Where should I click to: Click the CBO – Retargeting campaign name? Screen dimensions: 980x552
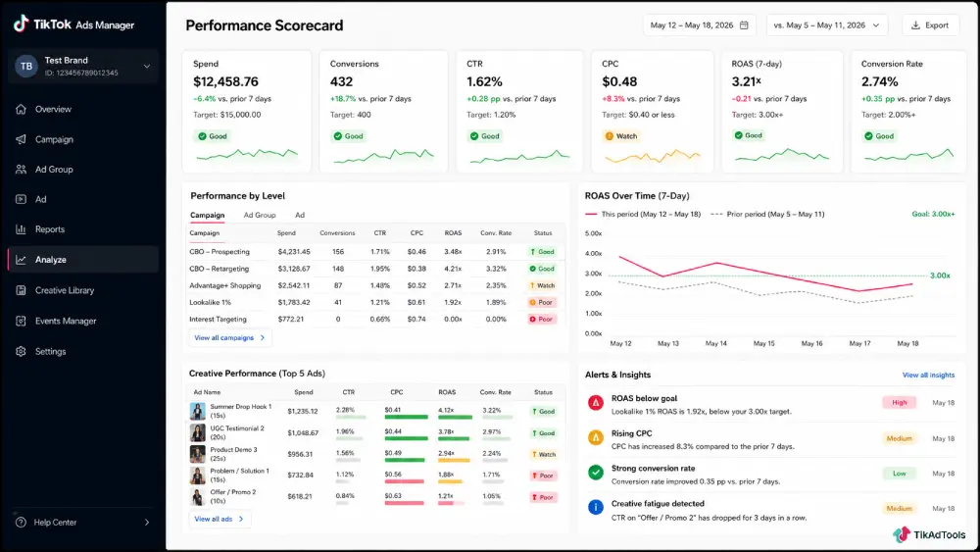[219, 269]
